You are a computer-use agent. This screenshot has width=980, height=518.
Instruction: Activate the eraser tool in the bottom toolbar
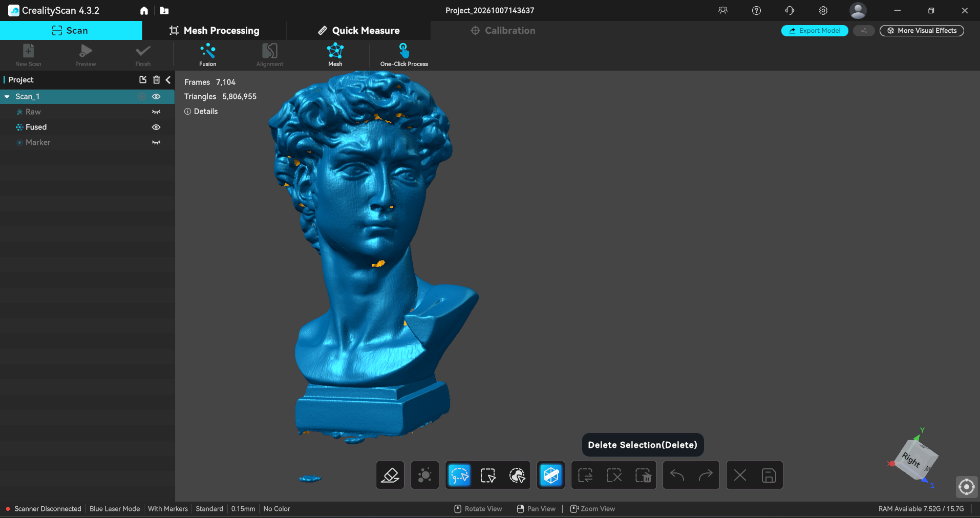click(x=390, y=476)
